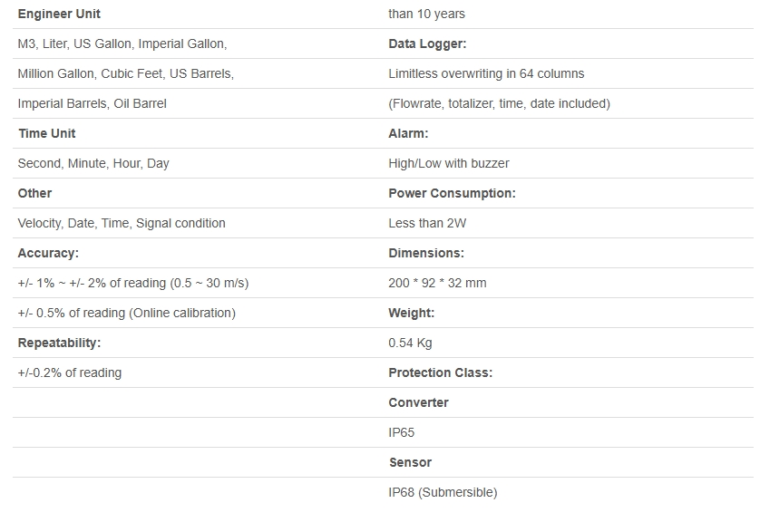Select the Power Consumption heading
The height and width of the screenshot is (532, 760).
[x=452, y=193]
